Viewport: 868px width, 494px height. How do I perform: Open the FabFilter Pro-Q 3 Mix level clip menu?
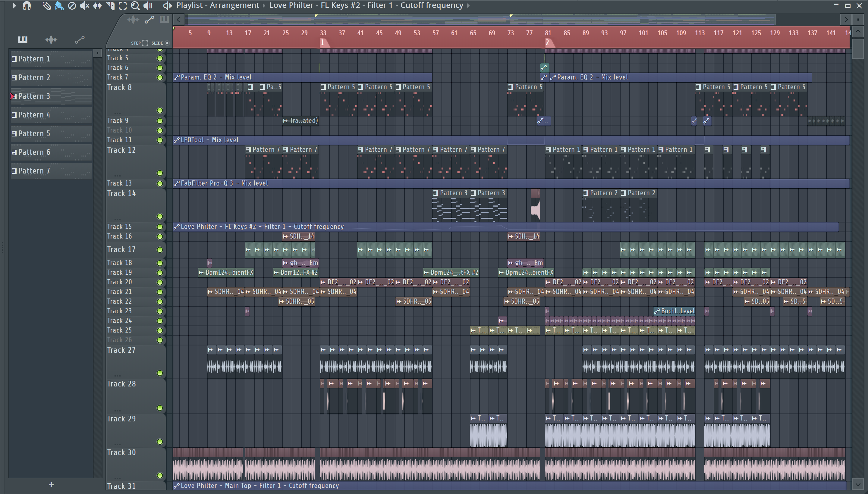coord(177,183)
